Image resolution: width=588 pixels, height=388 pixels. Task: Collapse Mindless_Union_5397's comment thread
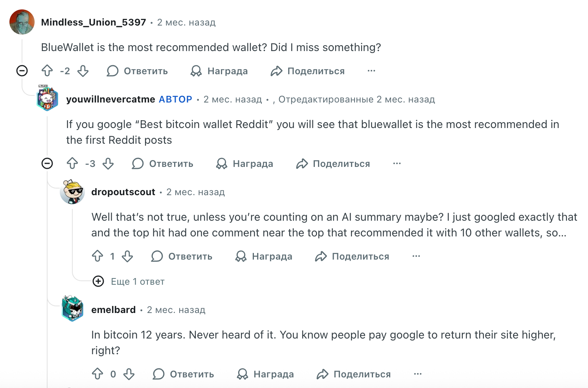(x=22, y=71)
